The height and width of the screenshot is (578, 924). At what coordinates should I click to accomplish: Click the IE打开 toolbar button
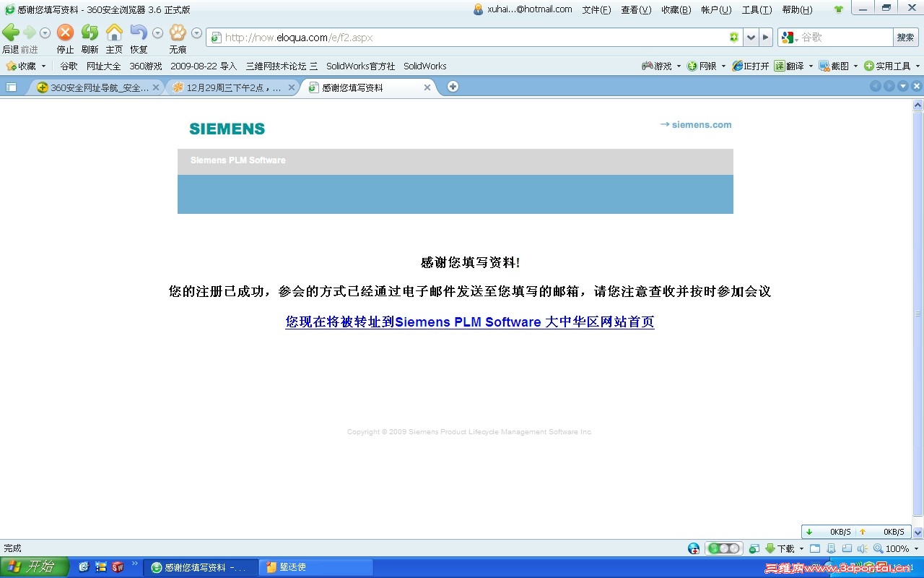tap(751, 66)
